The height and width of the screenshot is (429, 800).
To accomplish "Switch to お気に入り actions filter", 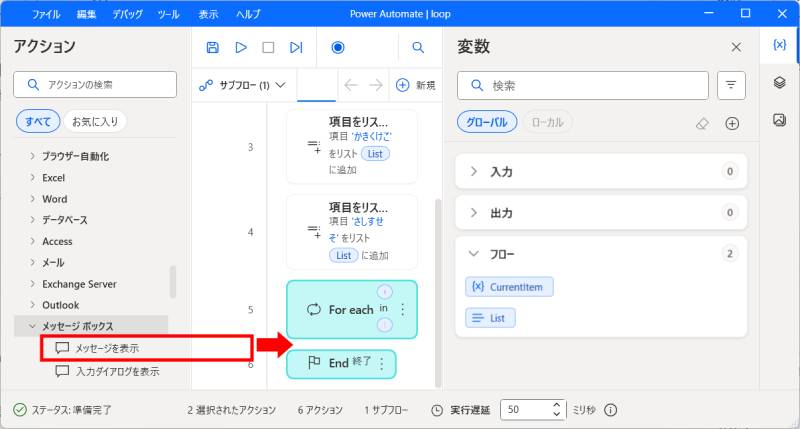I will pyautogui.click(x=95, y=121).
